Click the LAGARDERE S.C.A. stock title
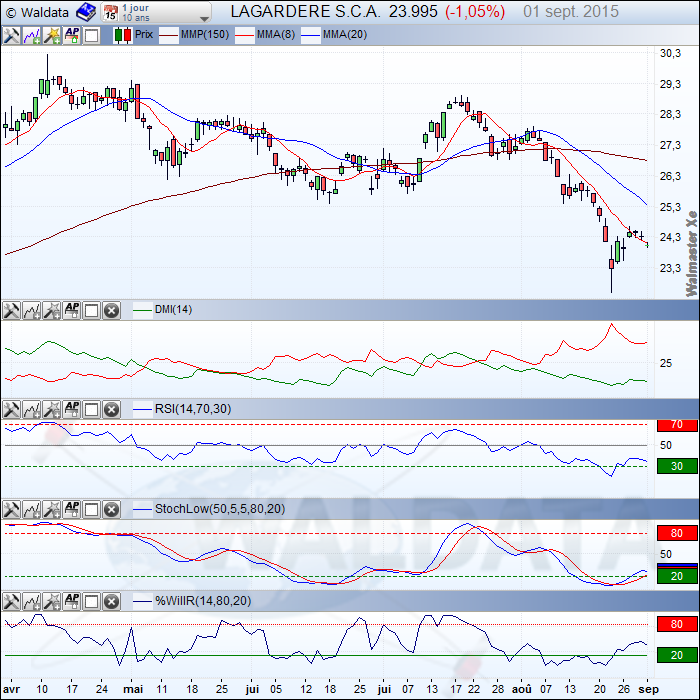This screenshot has height=700, width=700. [305, 12]
